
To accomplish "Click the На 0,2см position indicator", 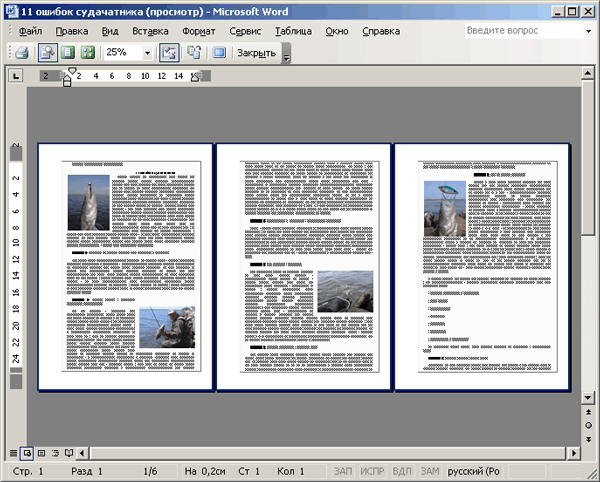I will tap(205, 471).
